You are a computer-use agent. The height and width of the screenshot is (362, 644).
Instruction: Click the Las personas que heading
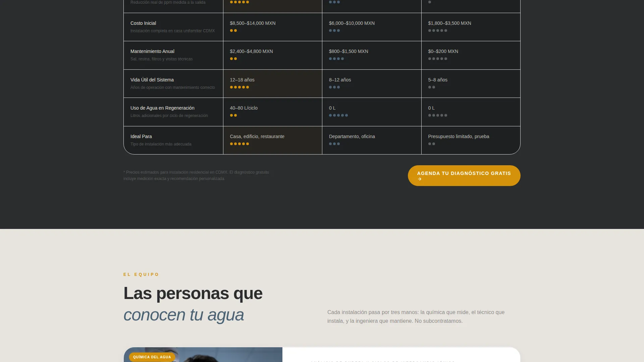193,293
